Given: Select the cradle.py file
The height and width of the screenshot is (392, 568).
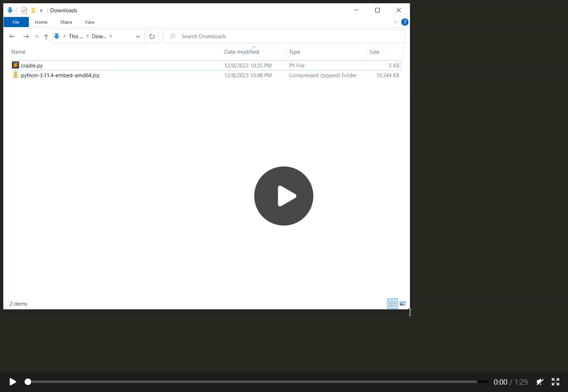Looking at the screenshot, I should (32, 66).
